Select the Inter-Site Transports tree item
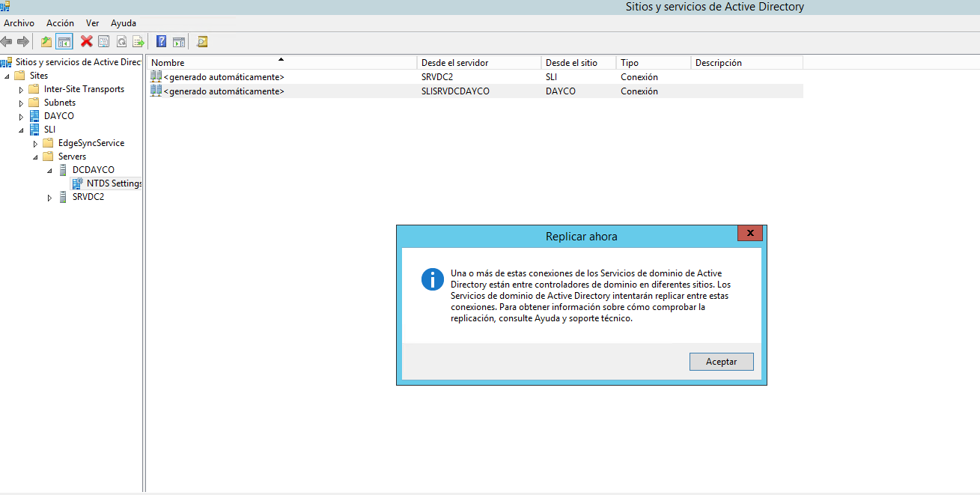Viewport: 980px width, 495px height. [x=84, y=89]
